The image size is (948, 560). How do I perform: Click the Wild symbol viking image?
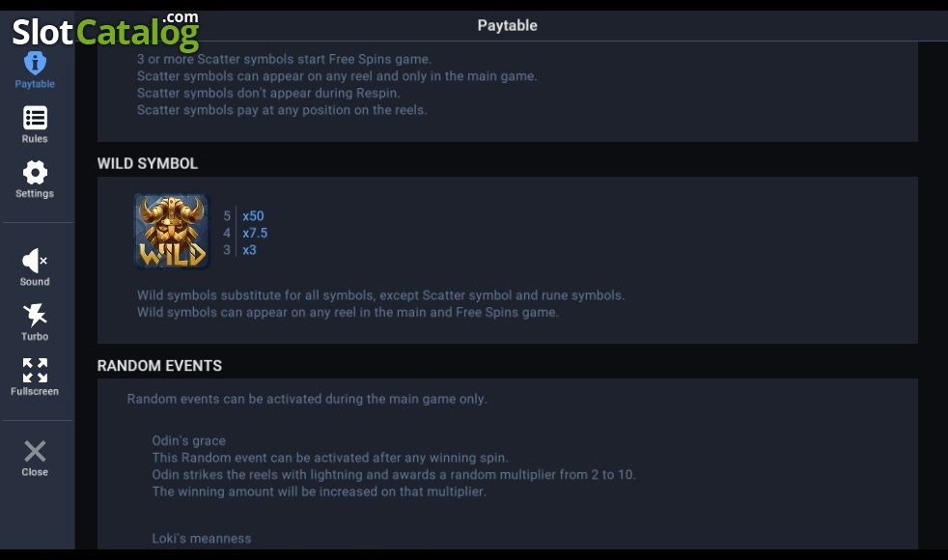(x=172, y=231)
